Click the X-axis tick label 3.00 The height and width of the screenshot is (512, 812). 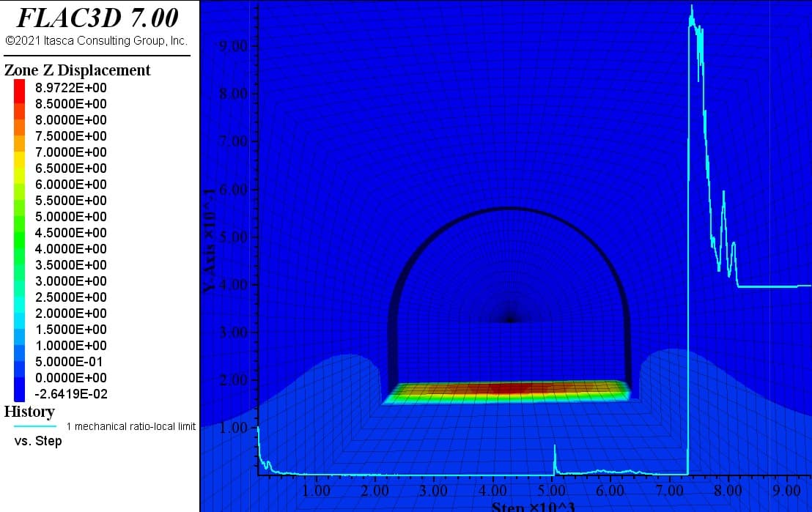[433, 490]
